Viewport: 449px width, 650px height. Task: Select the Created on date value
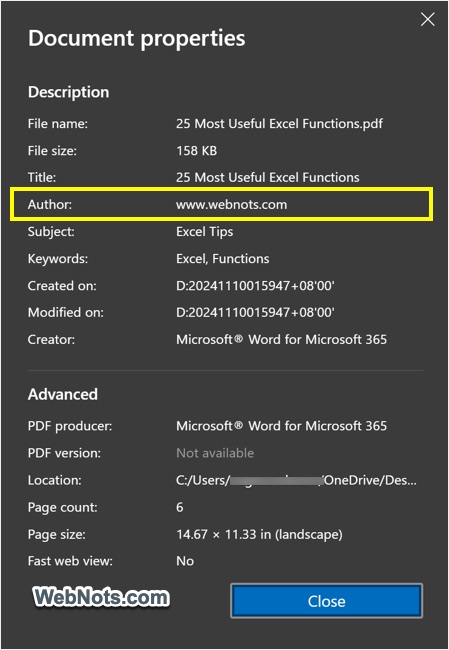[x=255, y=286]
